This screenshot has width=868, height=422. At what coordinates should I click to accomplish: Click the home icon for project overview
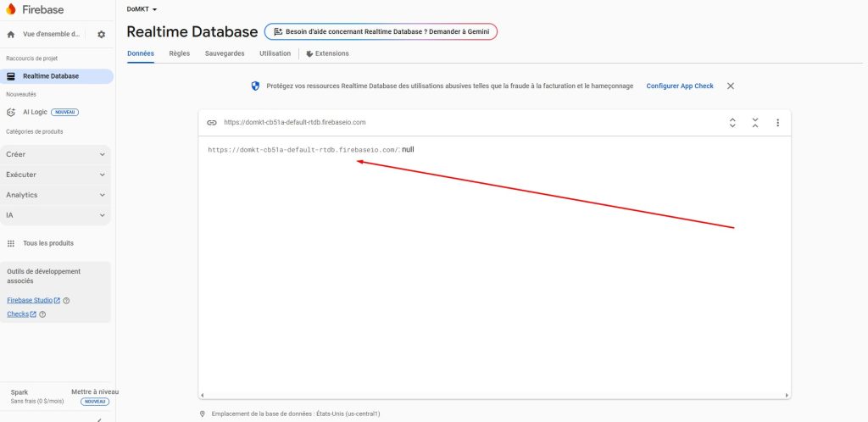pos(10,34)
